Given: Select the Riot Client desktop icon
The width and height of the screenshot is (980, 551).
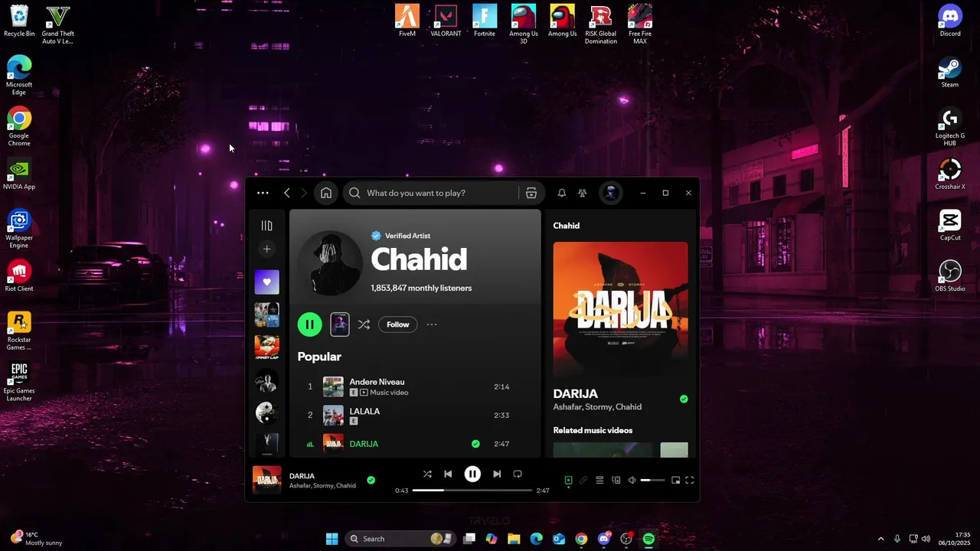Looking at the screenshot, I should point(19,277).
